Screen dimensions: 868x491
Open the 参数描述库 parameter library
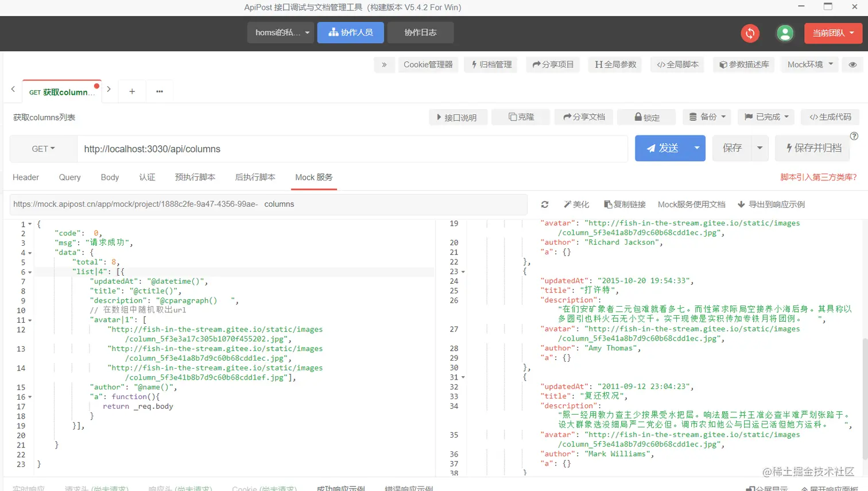[x=744, y=65]
